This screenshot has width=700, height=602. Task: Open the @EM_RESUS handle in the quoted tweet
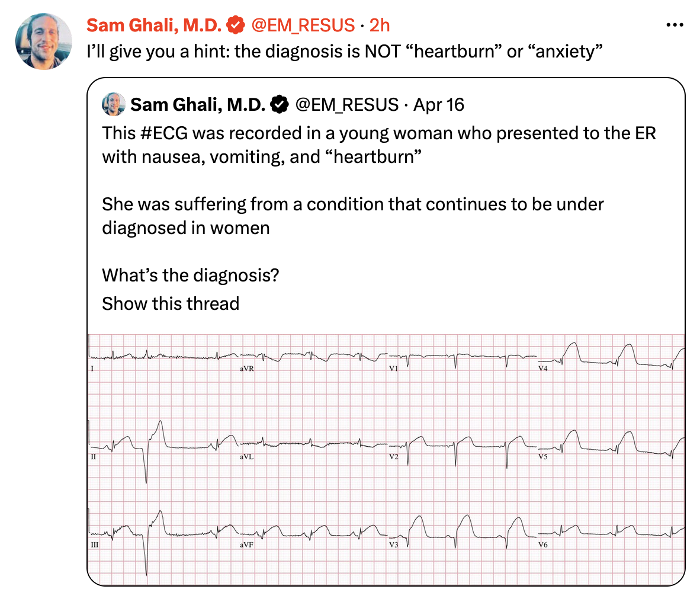[348, 105]
